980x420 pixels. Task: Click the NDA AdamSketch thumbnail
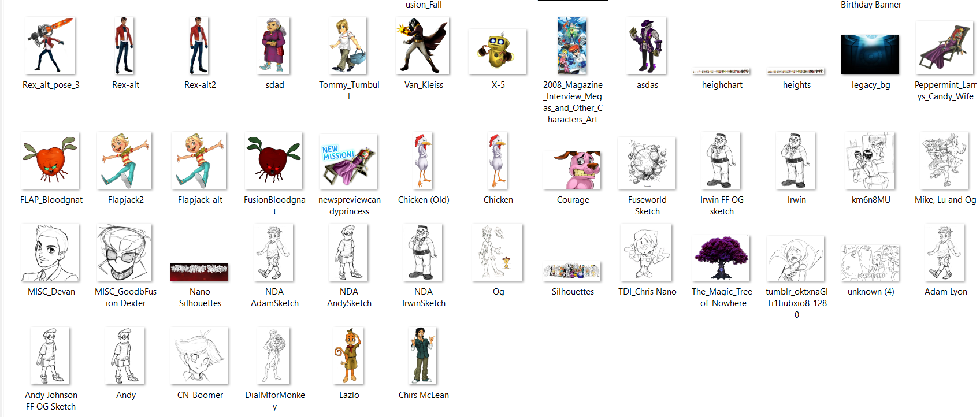pos(274,252)
